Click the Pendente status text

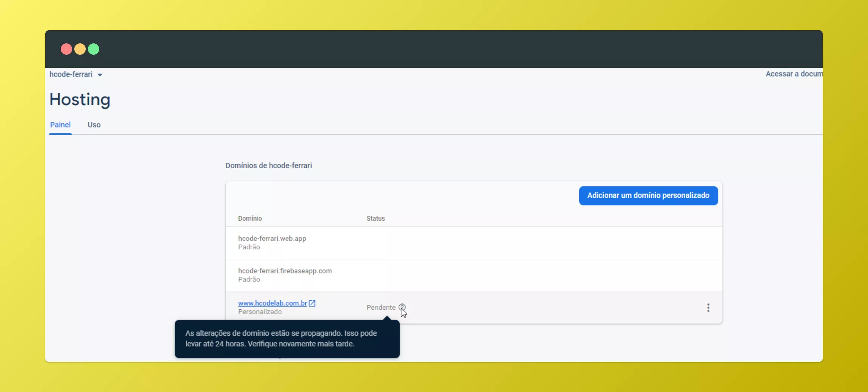[x=381, y=307]
